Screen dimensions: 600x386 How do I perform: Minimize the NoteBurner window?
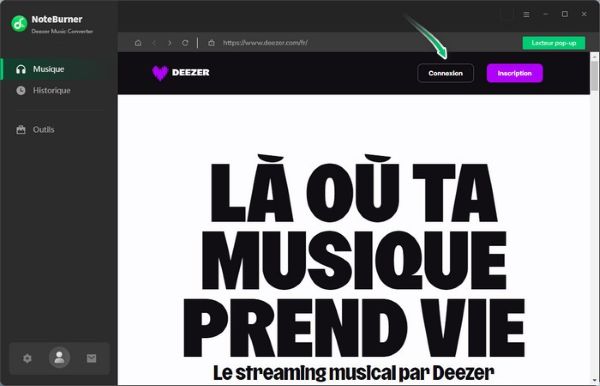pos(546,14)
